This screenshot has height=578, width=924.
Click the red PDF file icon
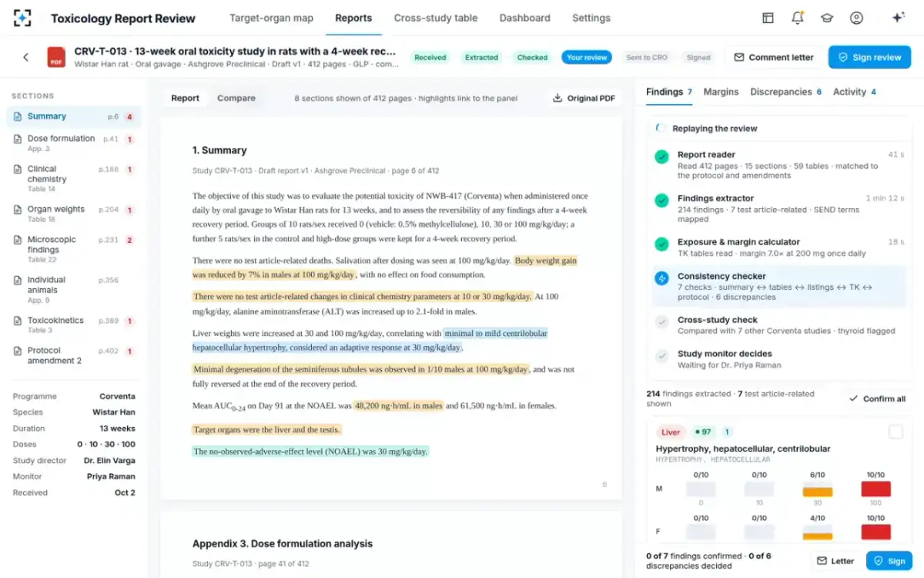tap(56, 57)
